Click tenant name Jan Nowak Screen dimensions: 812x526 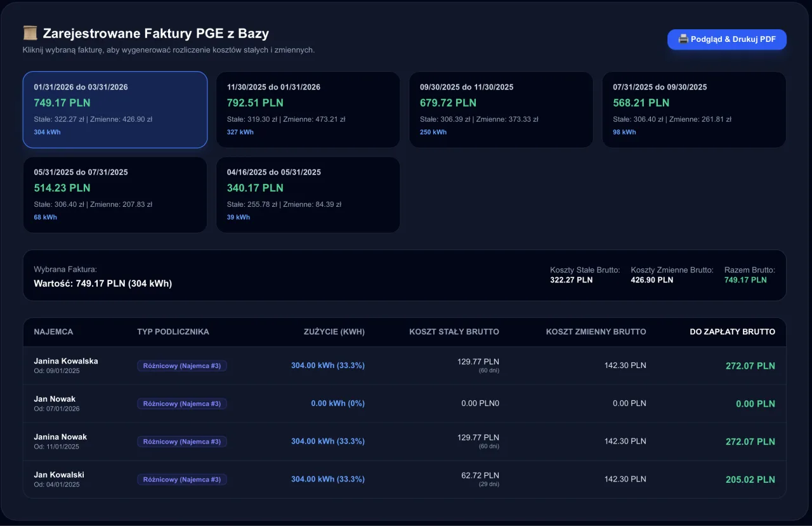55,399
